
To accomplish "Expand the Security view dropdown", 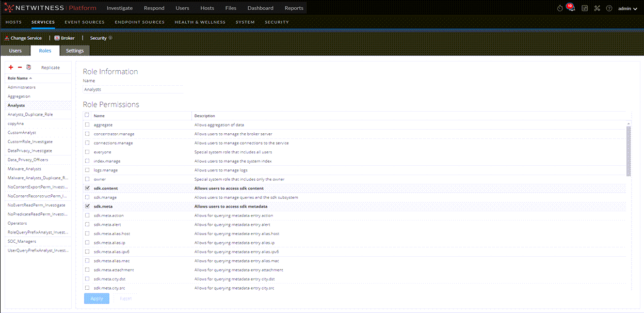I will [x=101, y=38].
